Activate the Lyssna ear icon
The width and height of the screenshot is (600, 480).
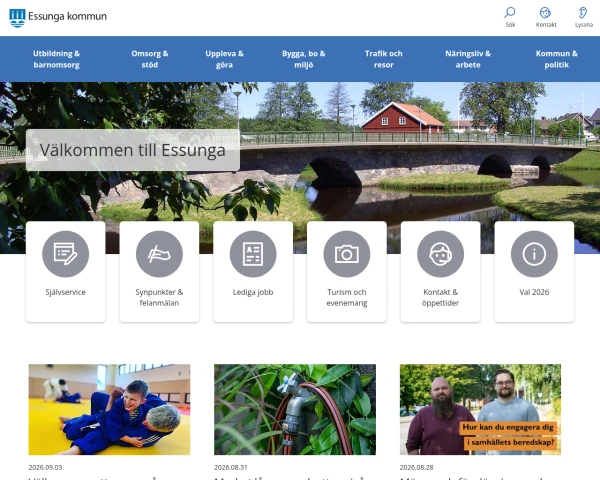pyautogui.click(x=583, y=13)
